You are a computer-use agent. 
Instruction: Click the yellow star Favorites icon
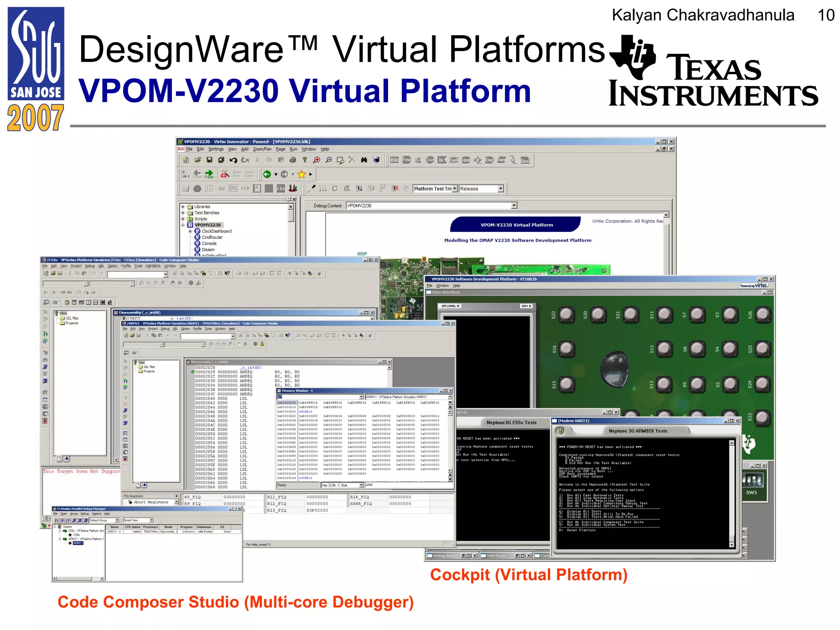302,174
